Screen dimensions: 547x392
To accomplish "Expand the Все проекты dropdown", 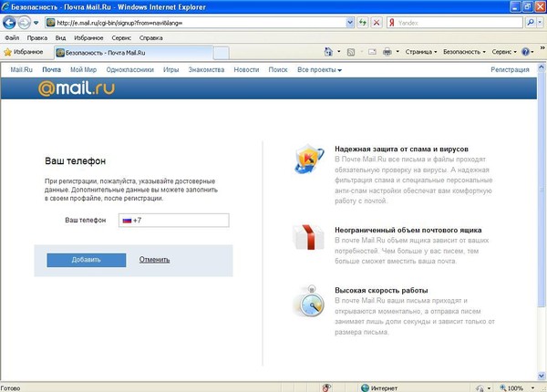I will coord(320,70).
